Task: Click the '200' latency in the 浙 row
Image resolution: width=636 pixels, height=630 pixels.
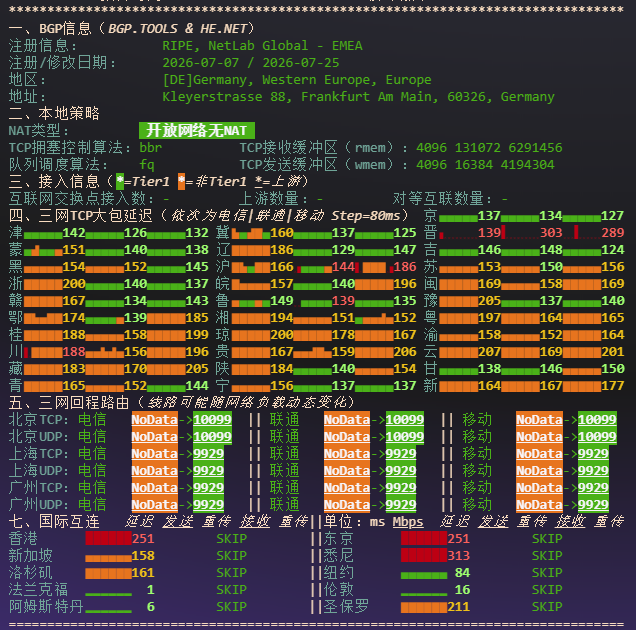Action: coord(74,284)
